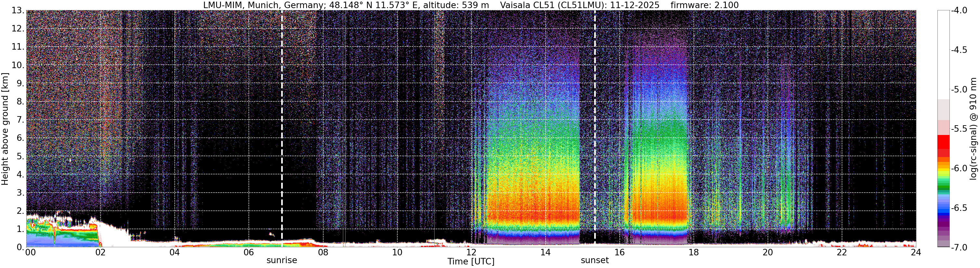Click the time axis tick label "10"
This screenshot has height=268, width=980.
(397, 252)
